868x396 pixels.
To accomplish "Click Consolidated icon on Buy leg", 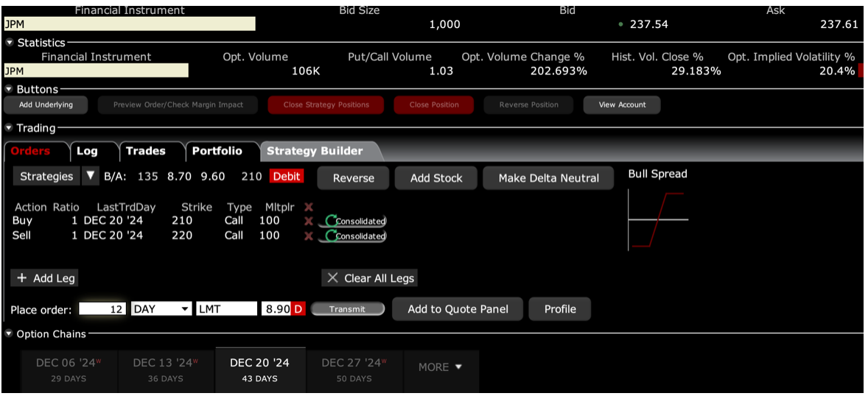I will pyautogui.click(x=353, y=221).
